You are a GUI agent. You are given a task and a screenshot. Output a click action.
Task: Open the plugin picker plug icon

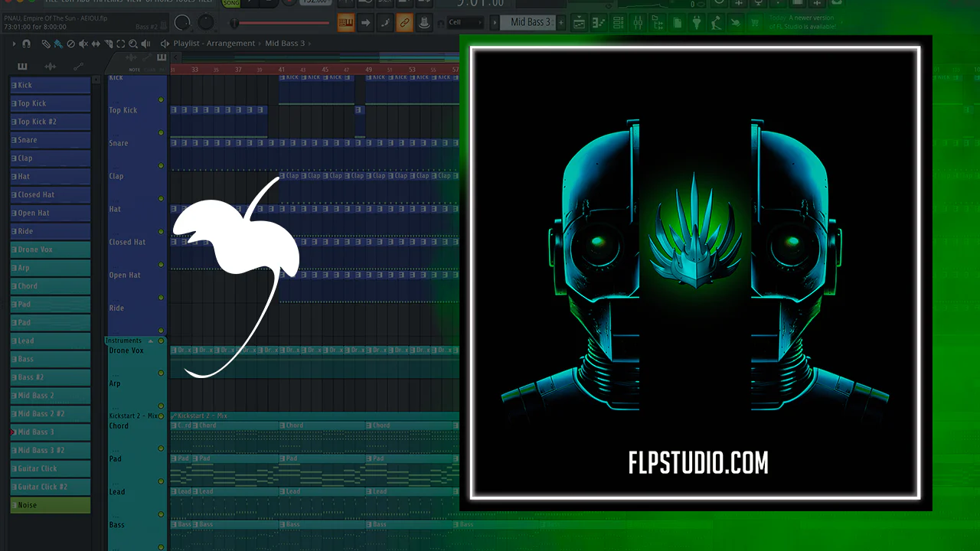pyautogui.click(x=697, y=23)
